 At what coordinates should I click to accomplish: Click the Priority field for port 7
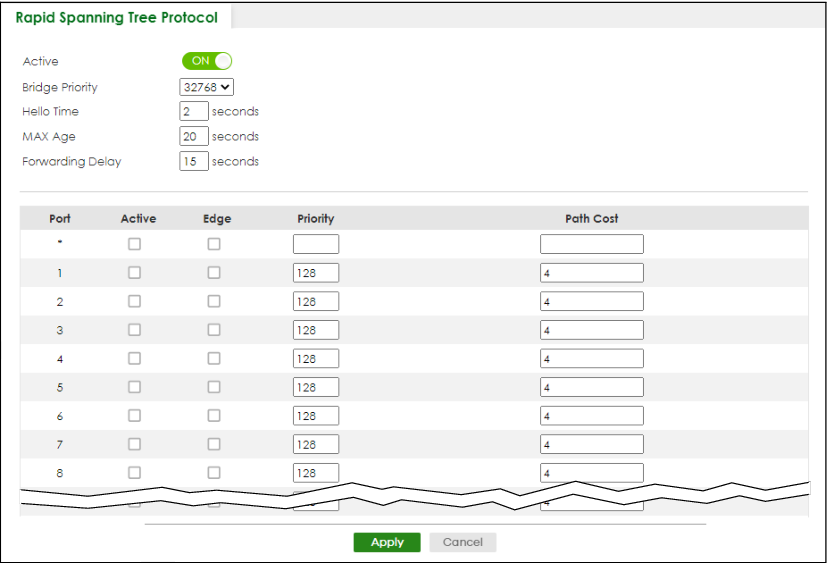click(x=316, y=444)
